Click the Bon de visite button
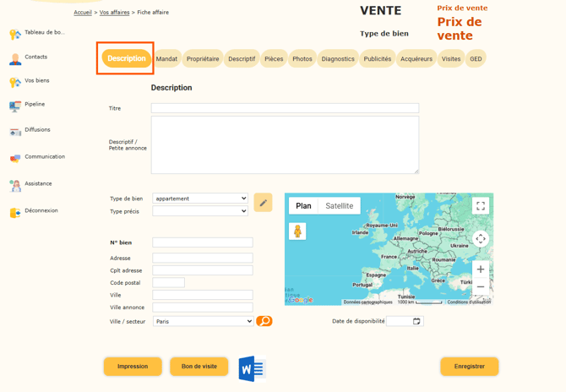 tap(199, 367)
